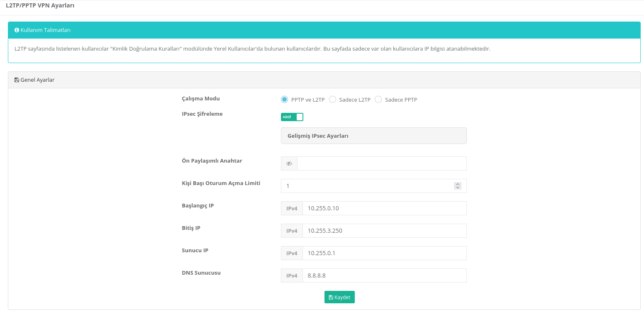Click the Kişi Başı Oturum Açma Limiti field
This screenshot has width=644, height=312.
point(373,186)
